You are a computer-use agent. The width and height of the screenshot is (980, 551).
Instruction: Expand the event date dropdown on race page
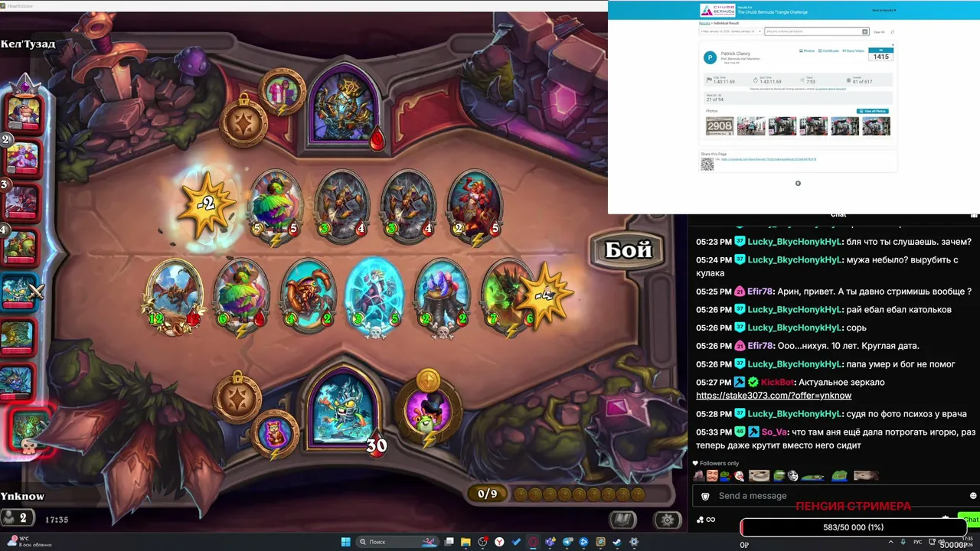point(730,31)
